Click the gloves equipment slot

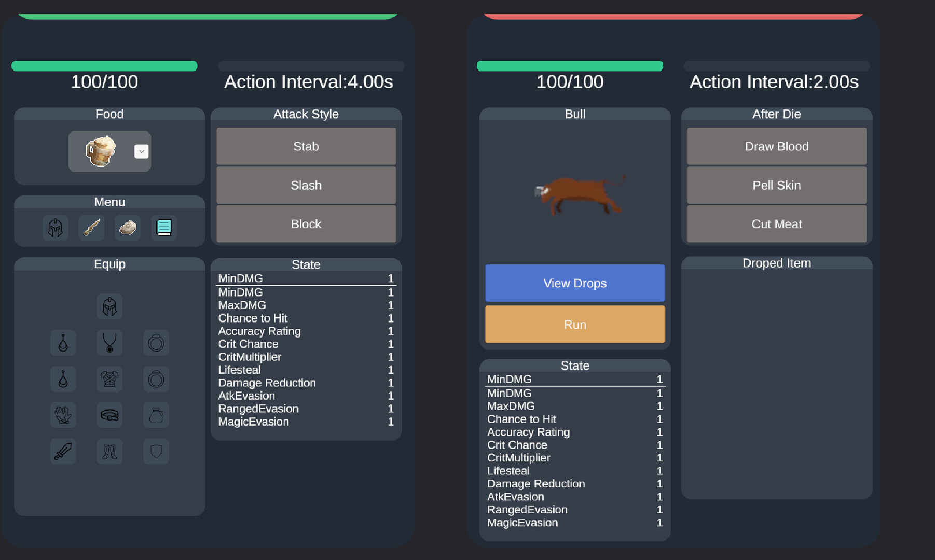pyautogui.click(x=63, y=415)
